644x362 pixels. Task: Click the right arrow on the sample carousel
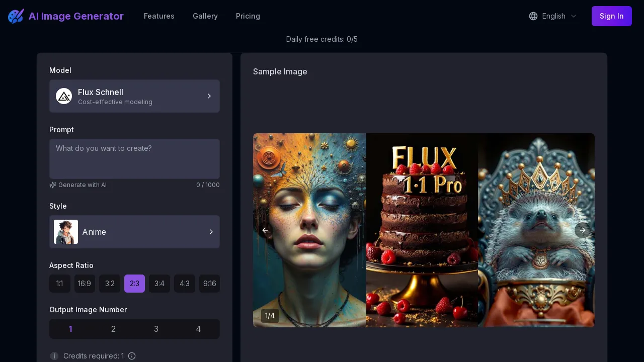(582, 230)
